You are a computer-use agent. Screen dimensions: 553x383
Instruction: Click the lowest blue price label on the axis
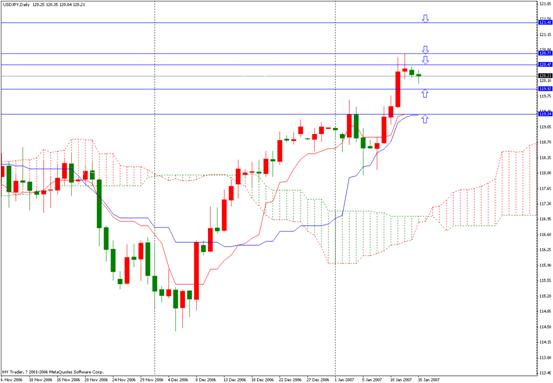(x=545, y=114)
